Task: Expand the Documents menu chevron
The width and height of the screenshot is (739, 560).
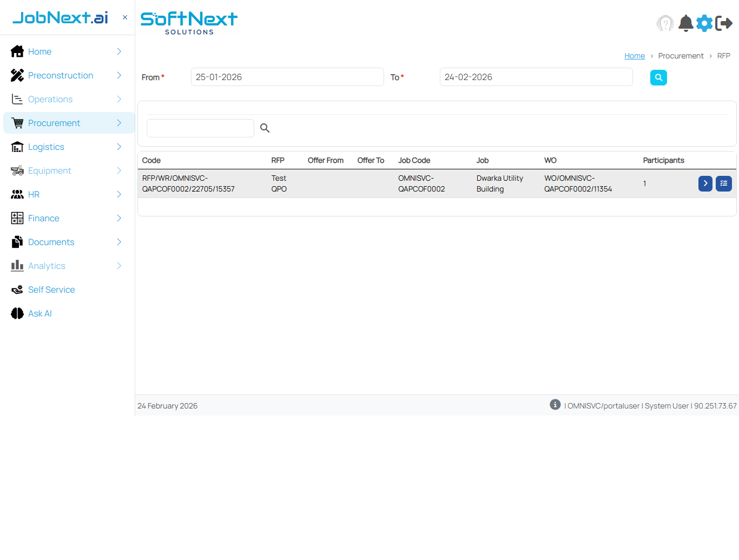Action: click(x=118, y=242)
